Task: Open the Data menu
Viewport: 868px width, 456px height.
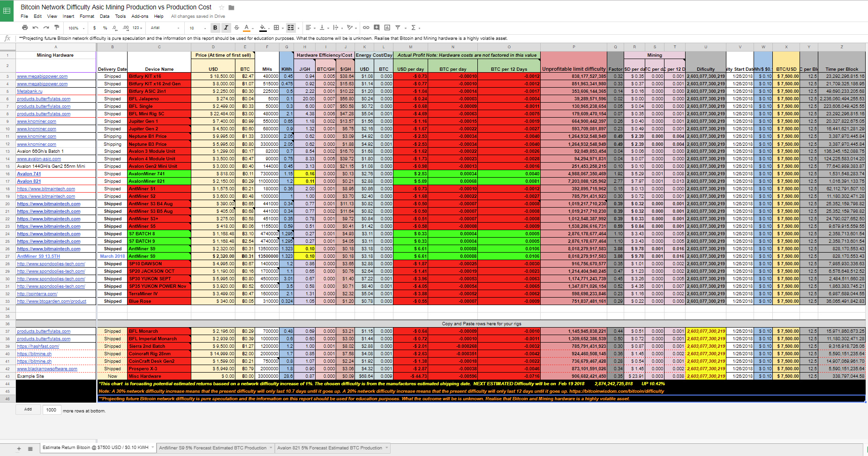Action: pyautogui.click(x=105, y=16)
